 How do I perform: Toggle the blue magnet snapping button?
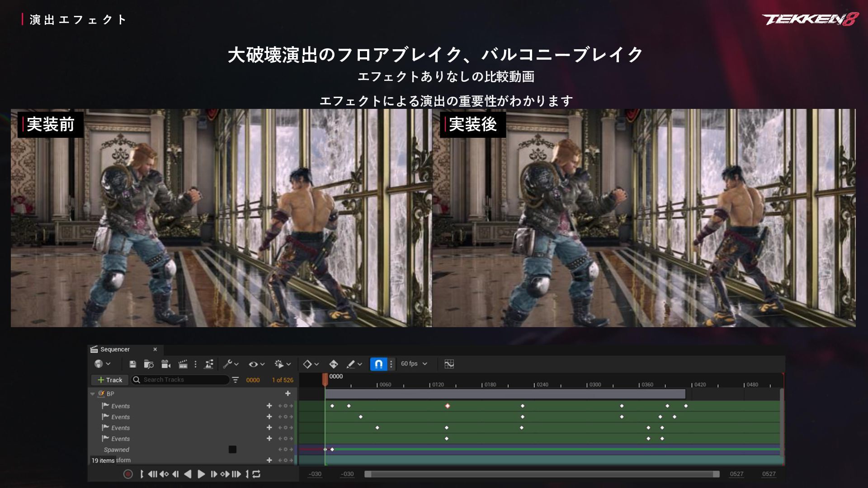click(379, 364)
